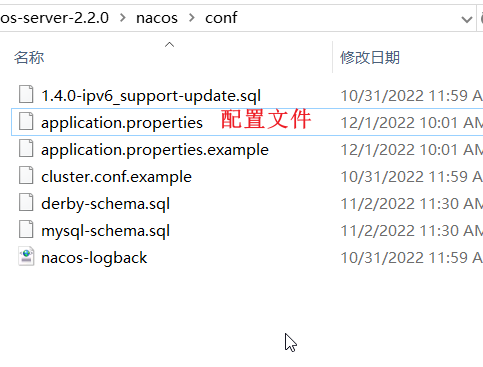This screenshot has height=367, width=483.
Task: Select the application.properties.example file name
Action: click(155, 150)
